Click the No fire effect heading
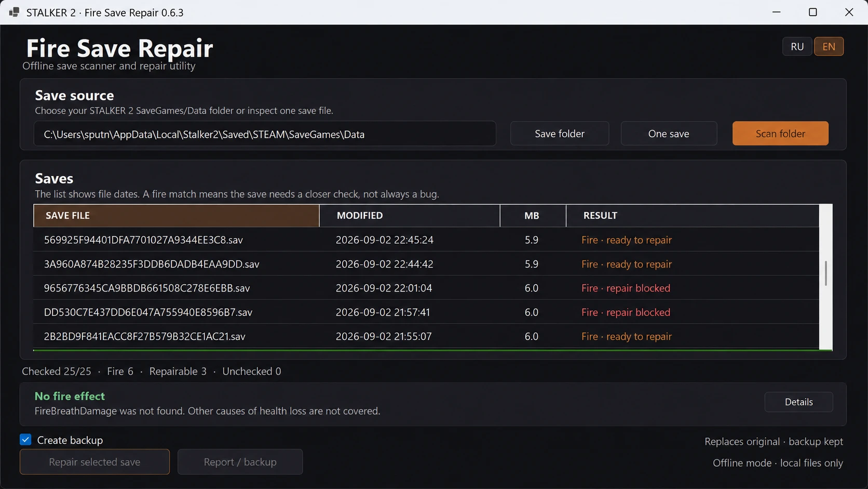This screenshot has height=489, width=868. click(70, 396)
